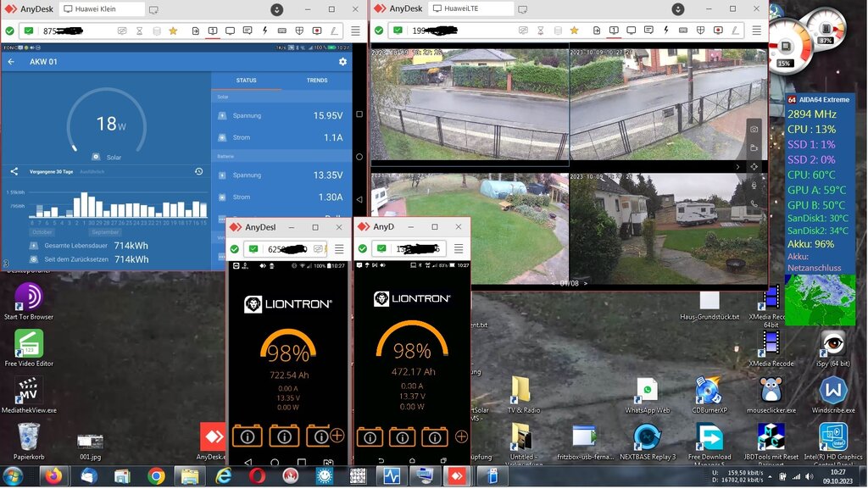The image size is (868, 489).
Task: Add battery with plus in 722.54 Ah window
Action: (337, 436)
